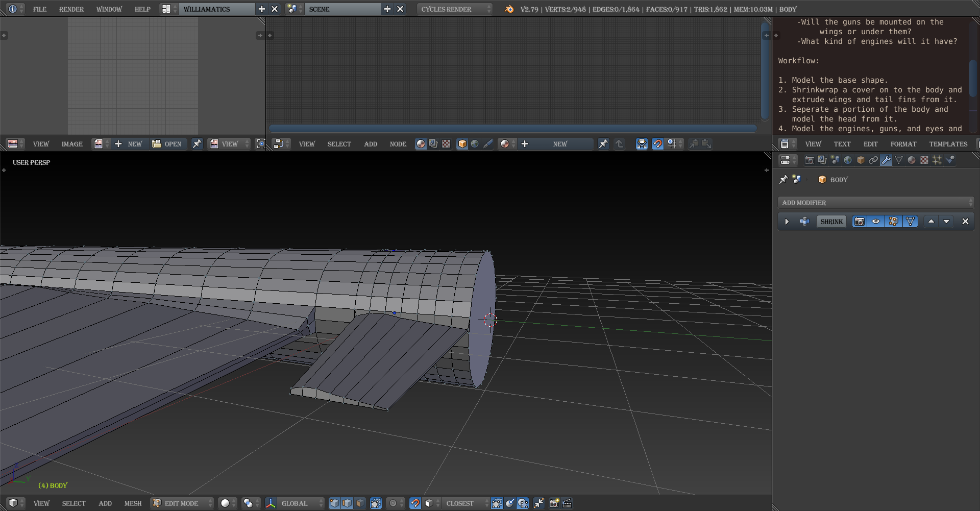Toggle Shrink modifier viewport visibility eye

[876, 222]
